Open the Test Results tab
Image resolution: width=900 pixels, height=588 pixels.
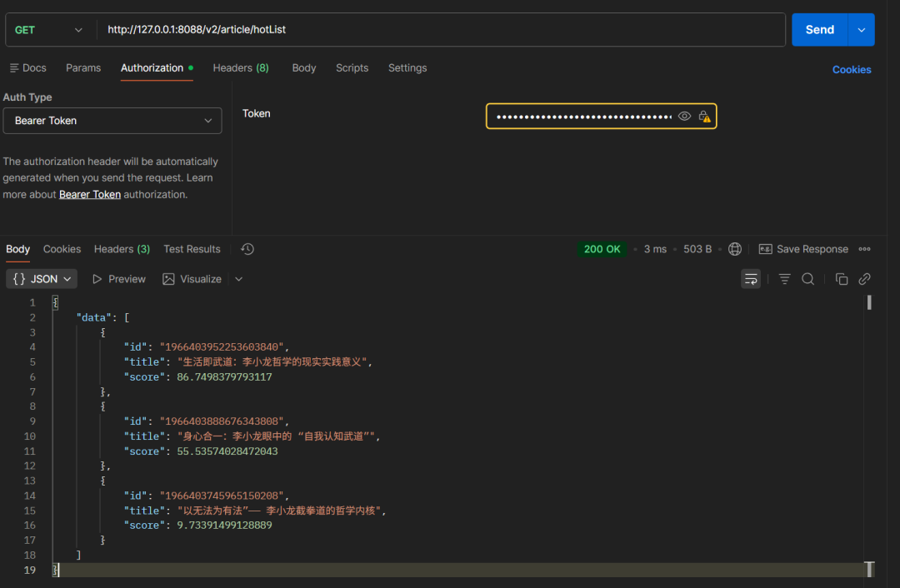pos(192,249)
